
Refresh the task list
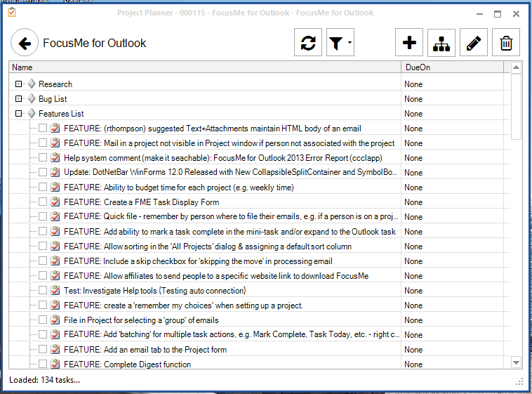[307, 42]
